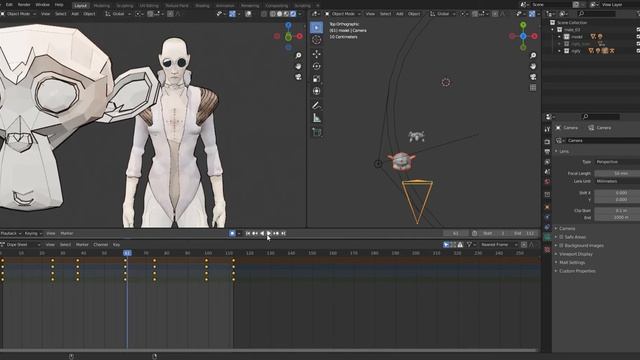Open Channel menu in dope sheet
Screen dimensions: 640x360
pos(100,244)
